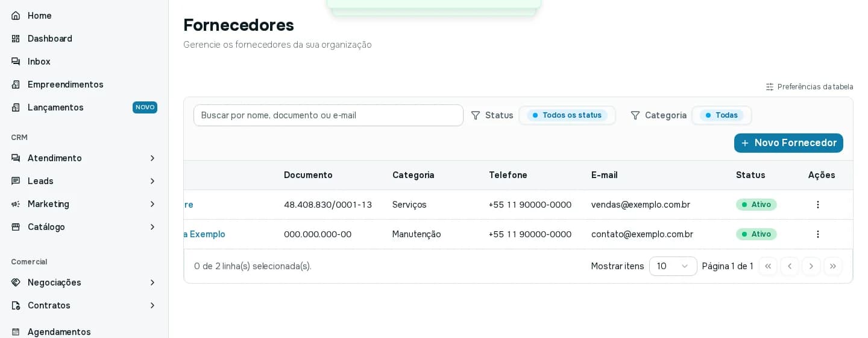Sort by the E-mail column header
Viewport: 868px width, 338px height.
(x=605, y=175)
